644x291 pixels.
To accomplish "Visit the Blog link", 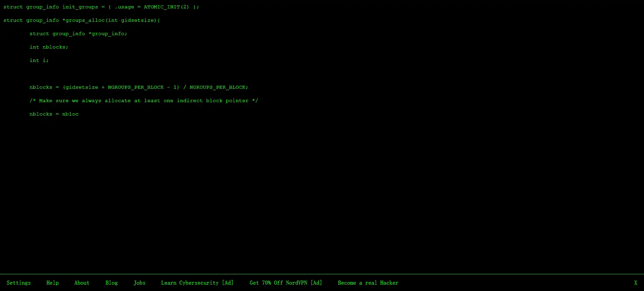I will [x=111, y=283].
